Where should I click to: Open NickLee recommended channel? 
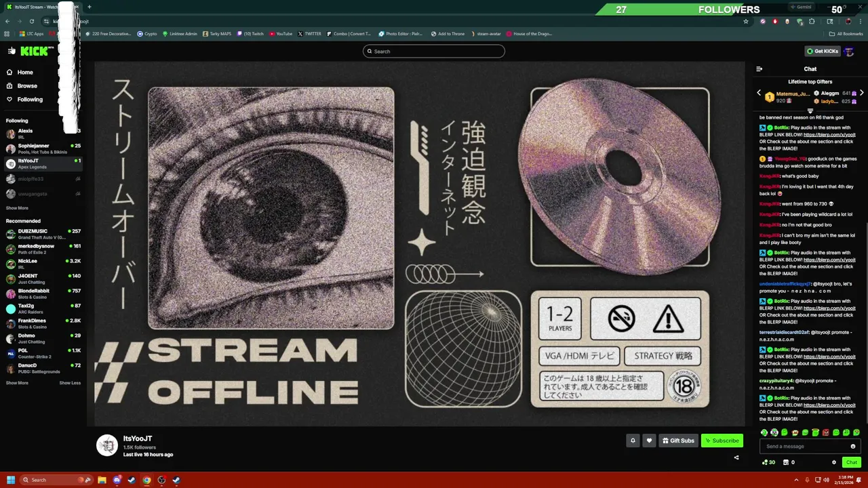pyautogui.click(x=43, y=264)
